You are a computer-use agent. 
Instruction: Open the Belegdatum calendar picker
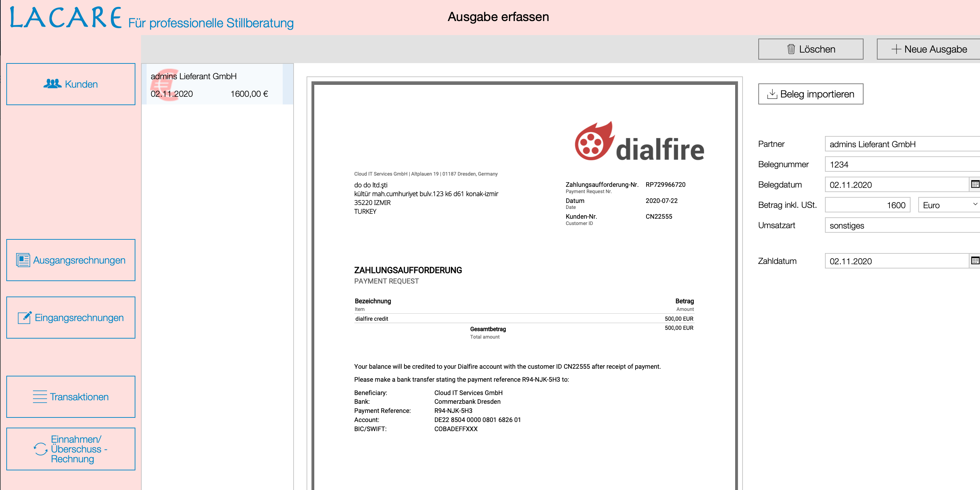point(975,184)
